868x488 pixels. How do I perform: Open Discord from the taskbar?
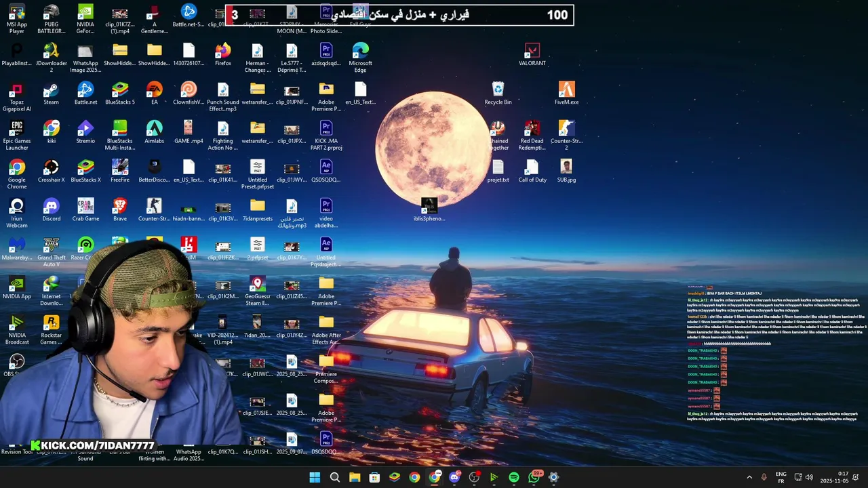pyautogui.click(x=454, y=477)
